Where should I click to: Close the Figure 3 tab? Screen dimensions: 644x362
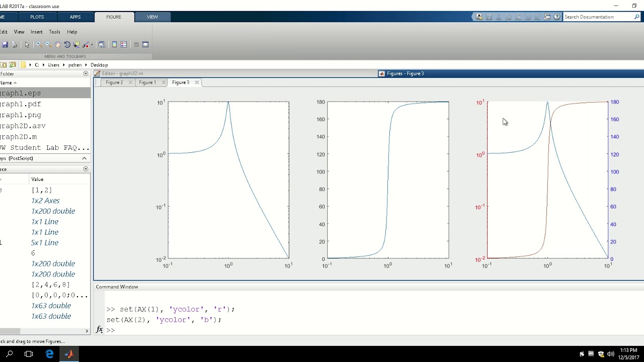point(197,82)
